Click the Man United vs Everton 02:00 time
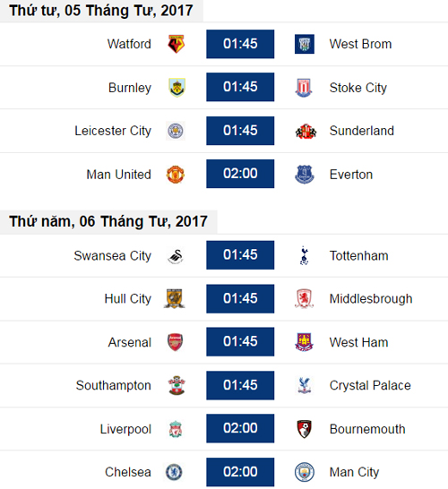The width and height of the screenshot is (448, 489). (240, 174)
